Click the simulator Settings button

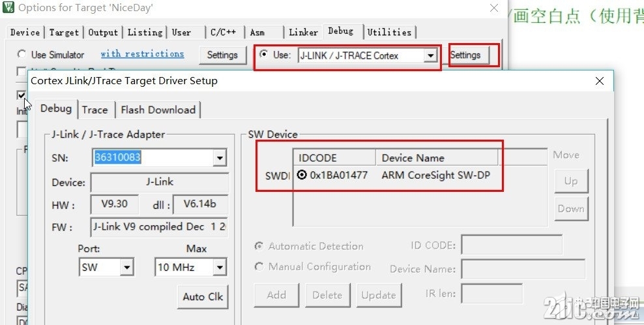pos(222,55)
